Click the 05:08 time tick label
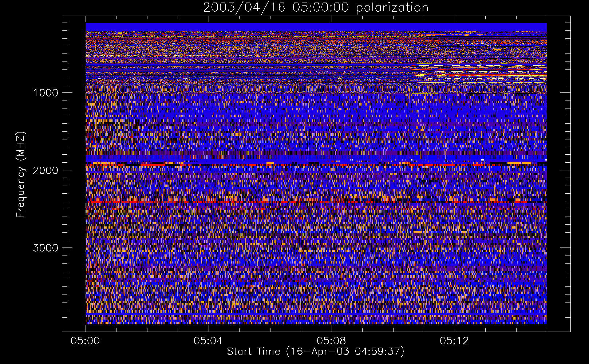The image size is (589, 364). coord(331,341)
